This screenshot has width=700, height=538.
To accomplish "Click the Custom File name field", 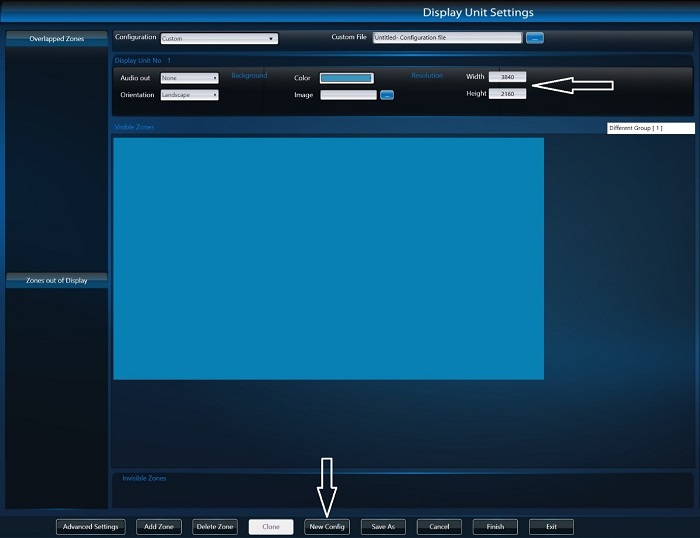I will [x=447, y=38].
